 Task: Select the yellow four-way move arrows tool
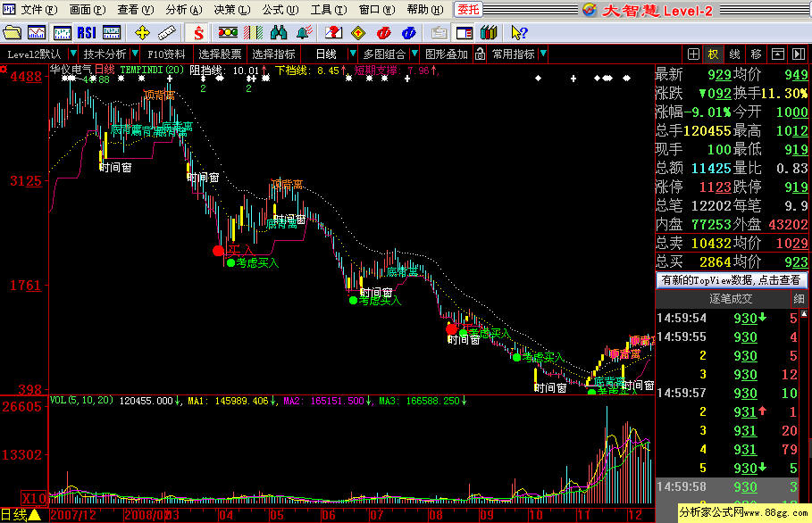(142, 33)
